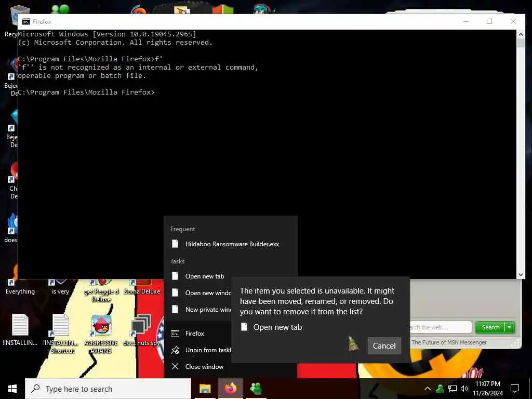Open the clock showing 11:07 PM
The height and width of the screenshot is (399, 532).
tap(487, 389)
